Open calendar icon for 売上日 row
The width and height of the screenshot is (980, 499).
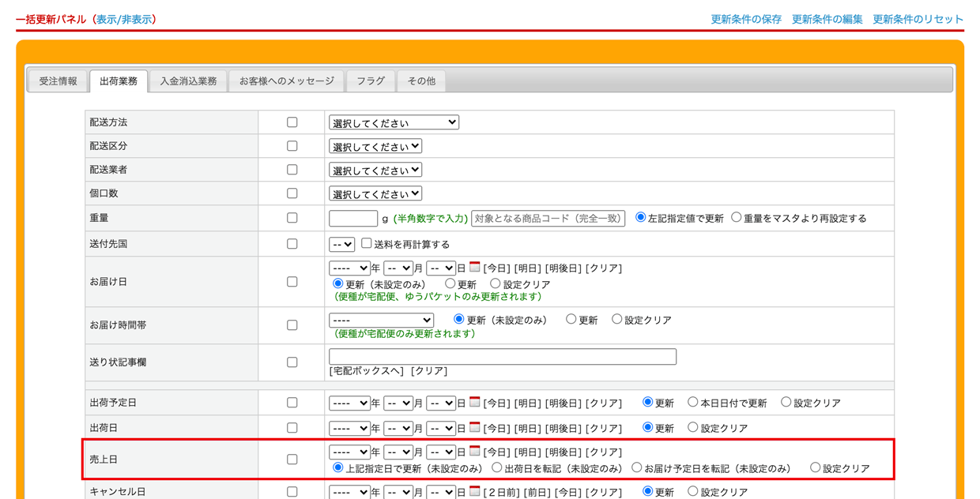pyautogui.click(x=474, y=452)
